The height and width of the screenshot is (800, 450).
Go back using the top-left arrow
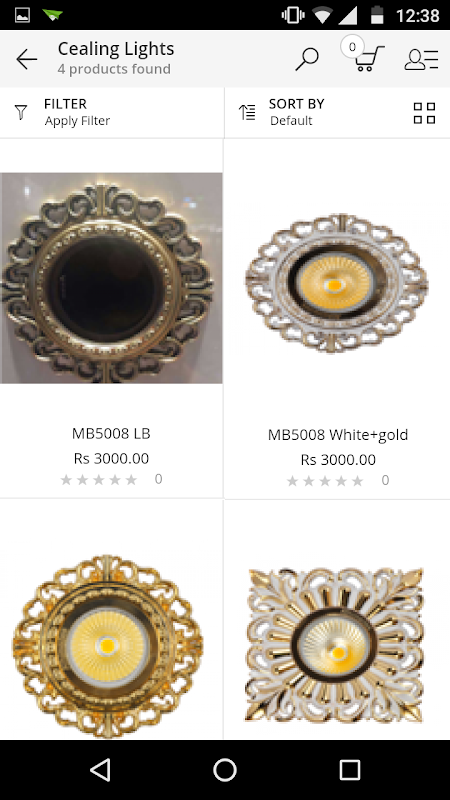pos(27,59)
